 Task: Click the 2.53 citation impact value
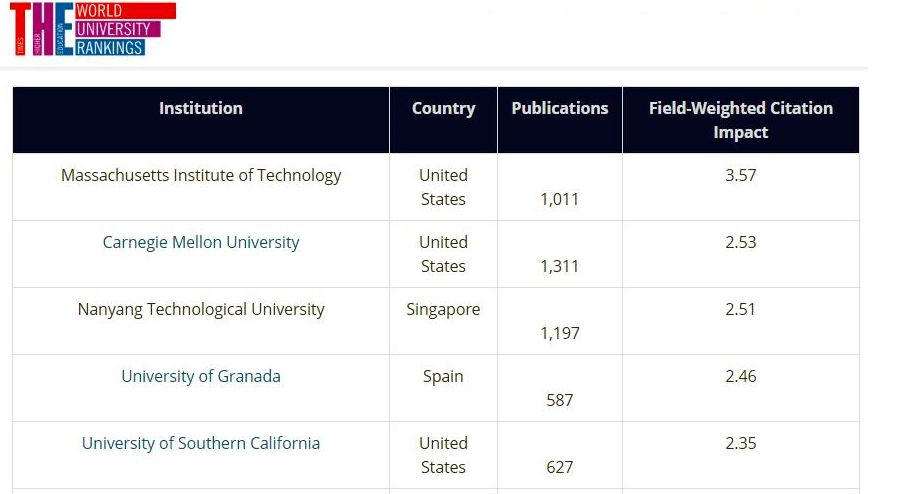[741, 242]
